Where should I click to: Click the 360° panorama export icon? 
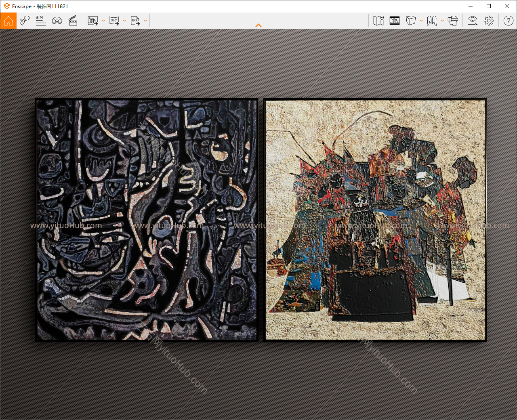pos(114,21)
